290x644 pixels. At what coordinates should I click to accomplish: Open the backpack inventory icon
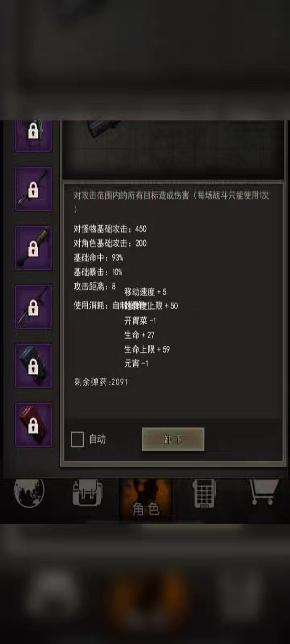[87, 493]
